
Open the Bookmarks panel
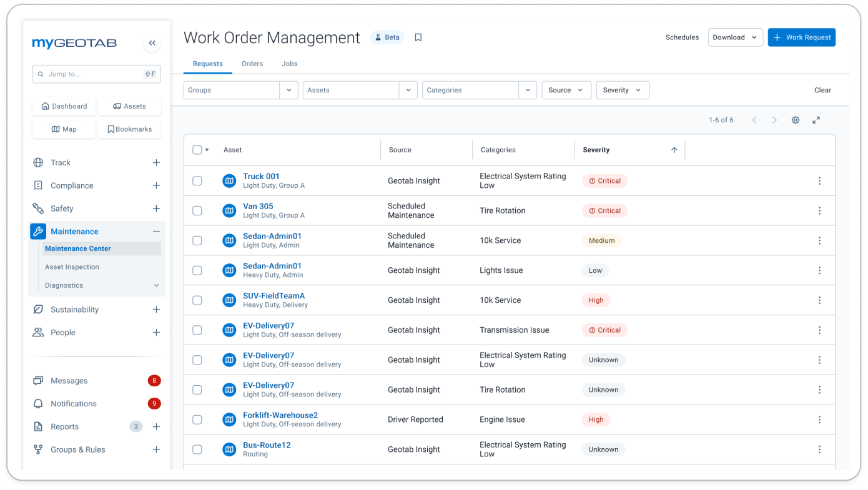[129, 129]
